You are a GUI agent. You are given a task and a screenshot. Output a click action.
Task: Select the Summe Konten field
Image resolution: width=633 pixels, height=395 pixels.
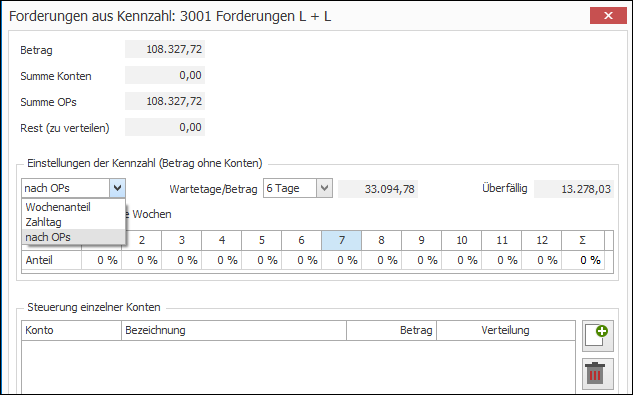165,75
